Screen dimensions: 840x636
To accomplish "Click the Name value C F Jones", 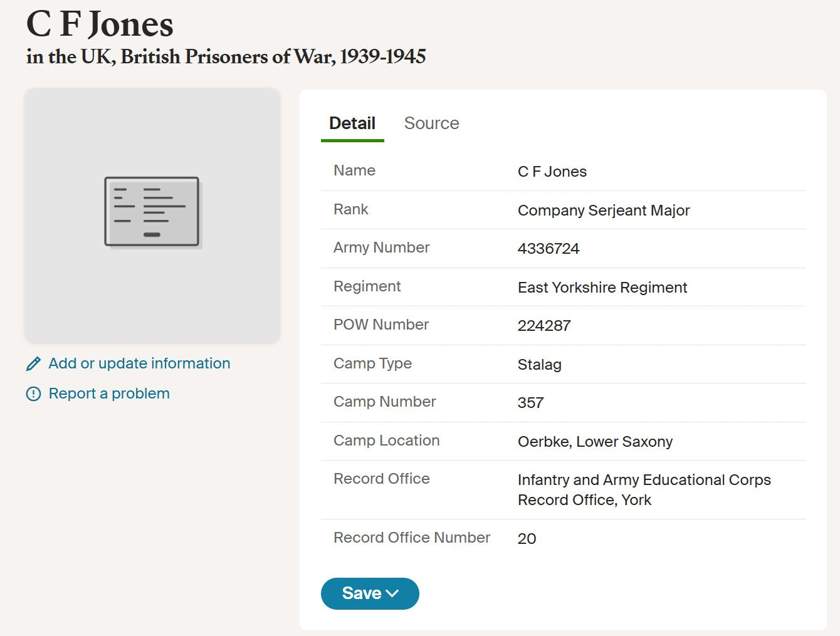I will pyautogui.click(x=552, y=172).
